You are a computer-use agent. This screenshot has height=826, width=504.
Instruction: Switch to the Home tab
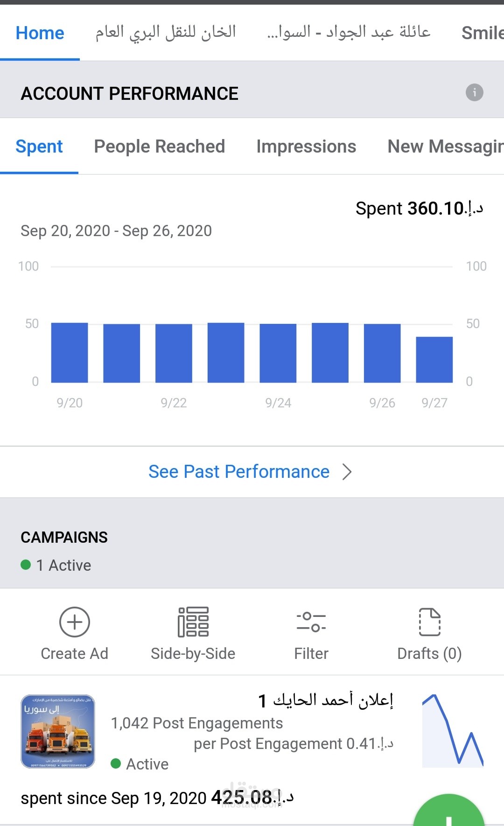(x=40, y=33)
